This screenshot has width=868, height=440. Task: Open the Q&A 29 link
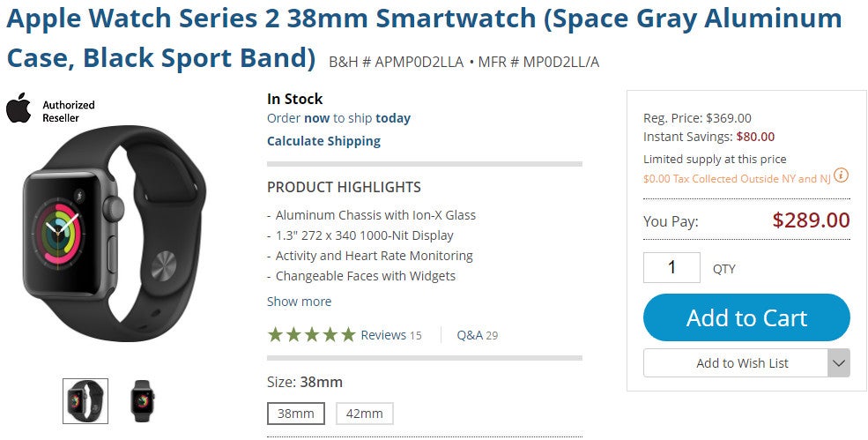(x=477, y=335)
